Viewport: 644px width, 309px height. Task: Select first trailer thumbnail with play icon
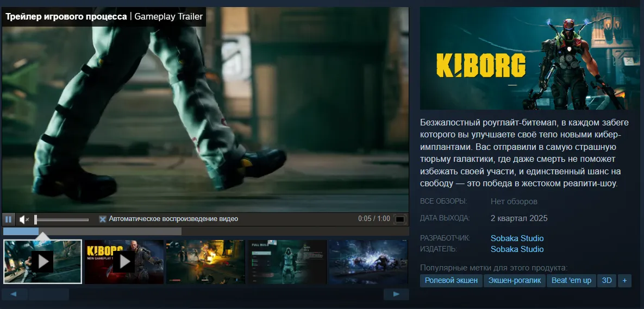tap(42, 262)
